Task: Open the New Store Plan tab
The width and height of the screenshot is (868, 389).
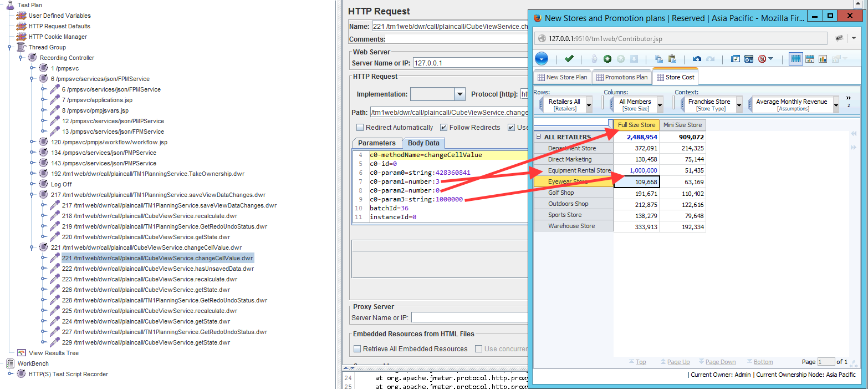Action: (x=562, y=77)
